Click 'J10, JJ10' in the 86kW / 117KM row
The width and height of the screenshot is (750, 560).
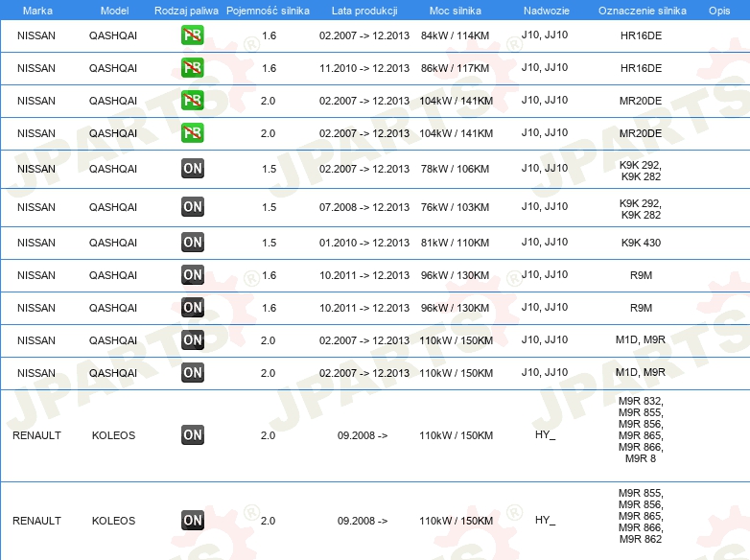[x=545, y=67]
